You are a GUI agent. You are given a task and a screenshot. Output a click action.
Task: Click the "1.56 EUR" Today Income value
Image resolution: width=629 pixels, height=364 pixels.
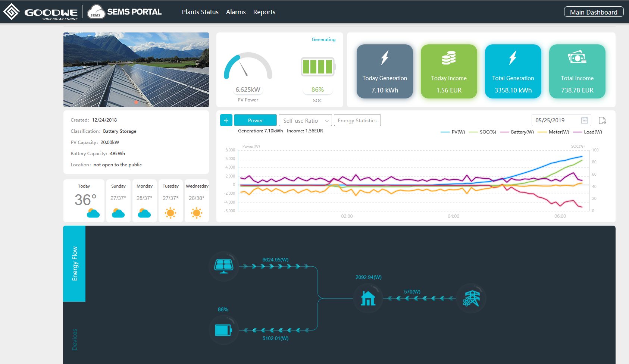coord(449,90)
